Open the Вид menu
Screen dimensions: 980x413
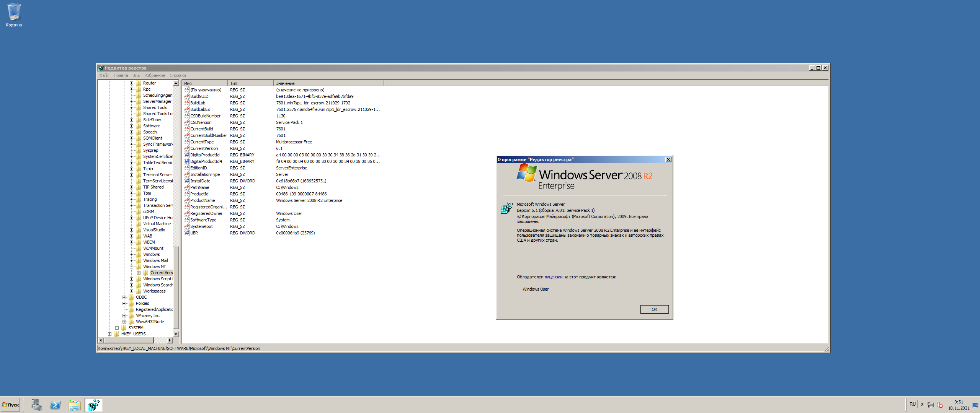(x=136, y=75)
